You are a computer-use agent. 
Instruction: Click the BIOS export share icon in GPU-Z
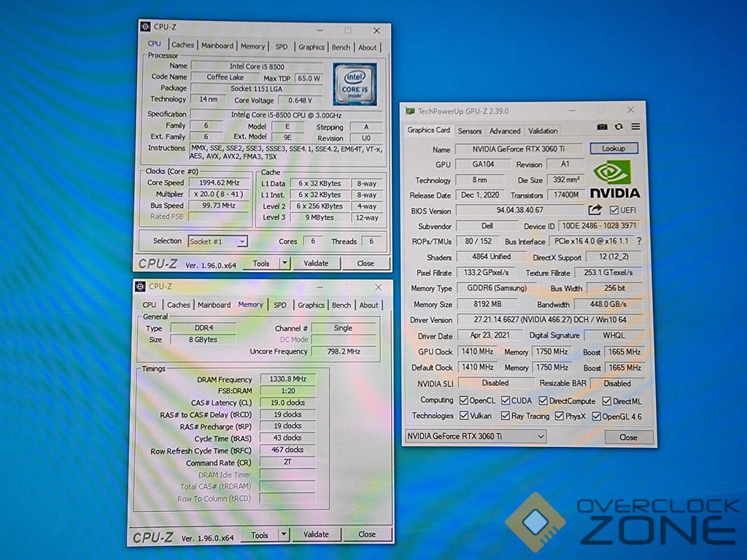point(595,209)
